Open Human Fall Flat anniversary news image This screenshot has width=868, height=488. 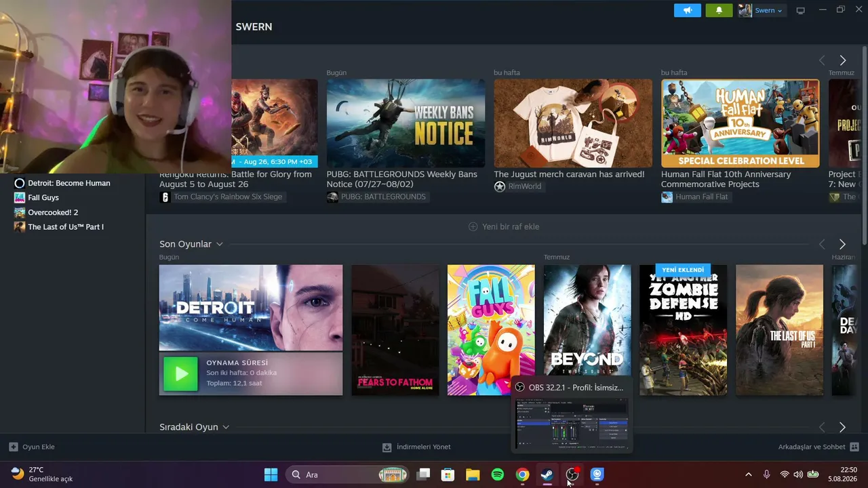coord(740,123)
